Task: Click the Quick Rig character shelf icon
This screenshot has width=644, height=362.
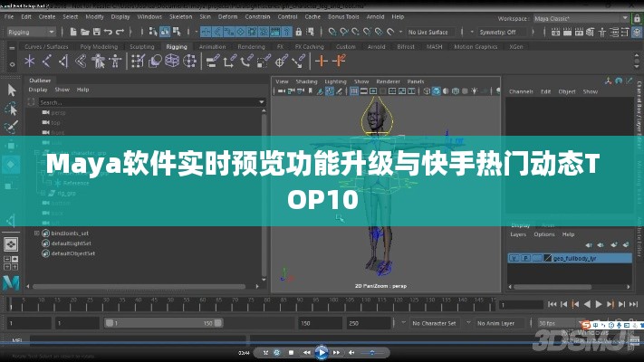Action: pos(98,62)
